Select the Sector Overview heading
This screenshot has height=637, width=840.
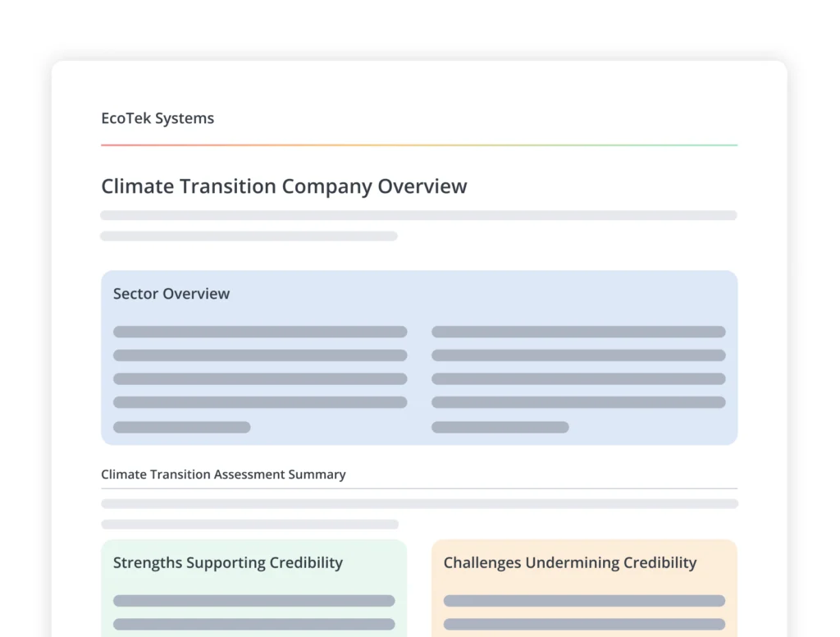pos(171,294)
